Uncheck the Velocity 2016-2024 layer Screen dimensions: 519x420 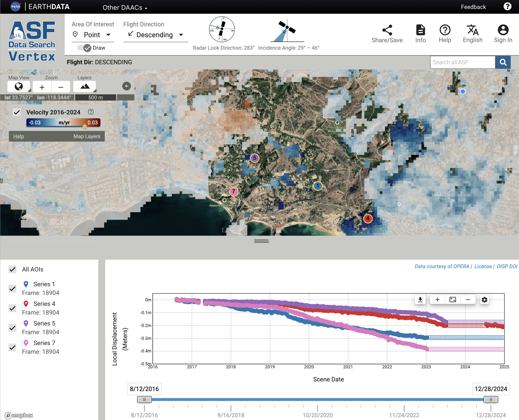click(x=17, y=112)
